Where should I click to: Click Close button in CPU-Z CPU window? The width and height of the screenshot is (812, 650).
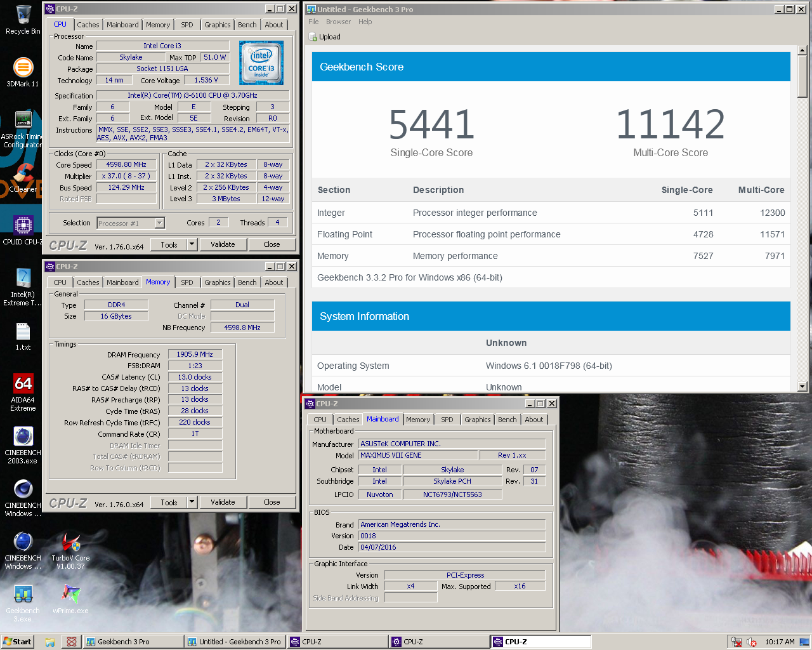272,244
